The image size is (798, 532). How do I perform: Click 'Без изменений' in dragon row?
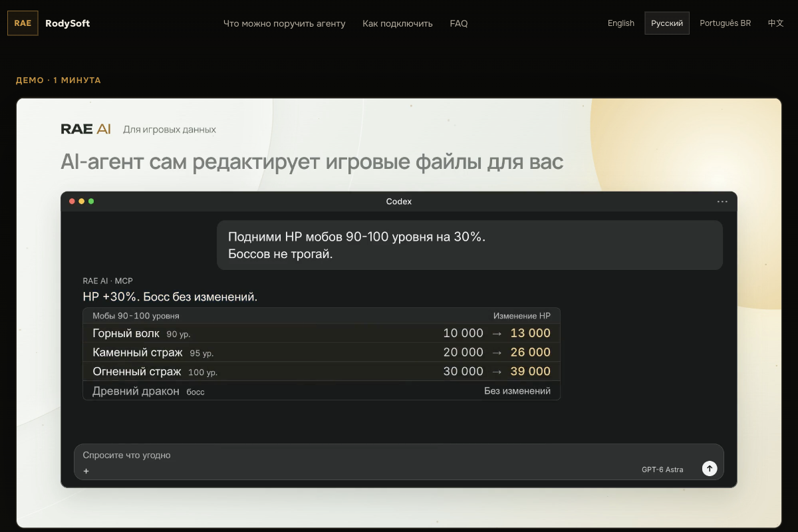(x=517, y=391)
